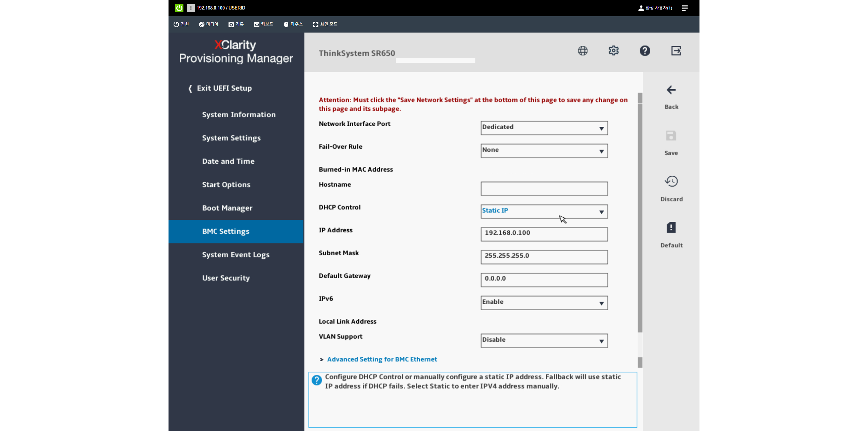Open VLAN Support dropdown
This screenshot has width=868, height=431.
pos(544,340)
